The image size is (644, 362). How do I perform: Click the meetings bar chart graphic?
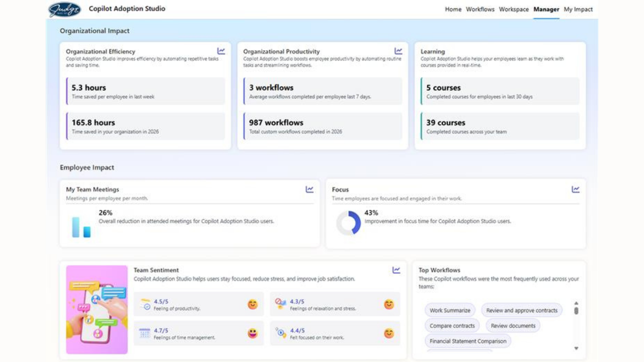point(81,227)
